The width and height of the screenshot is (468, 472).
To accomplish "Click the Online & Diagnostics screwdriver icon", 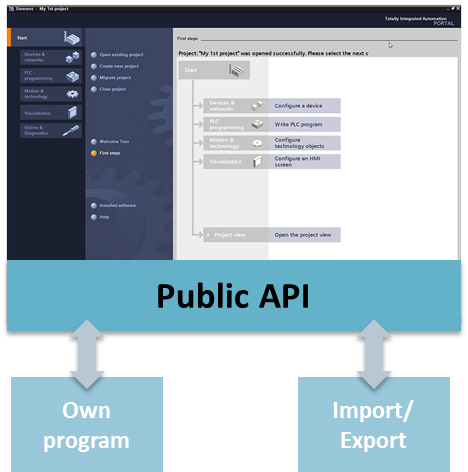I will 71,131.
